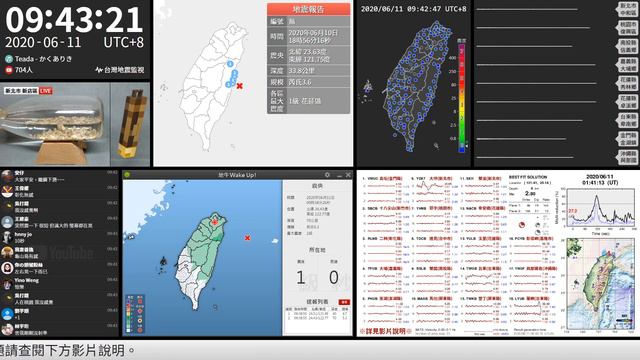Click the large clock 09:43:21
Image resolution: width=640 pixels, height=360 pixels.
(x=74, y=20)
